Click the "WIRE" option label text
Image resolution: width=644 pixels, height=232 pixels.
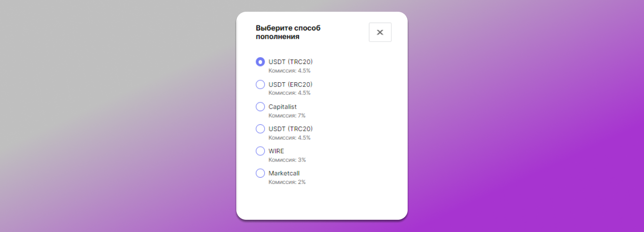(x=276, y=151)
